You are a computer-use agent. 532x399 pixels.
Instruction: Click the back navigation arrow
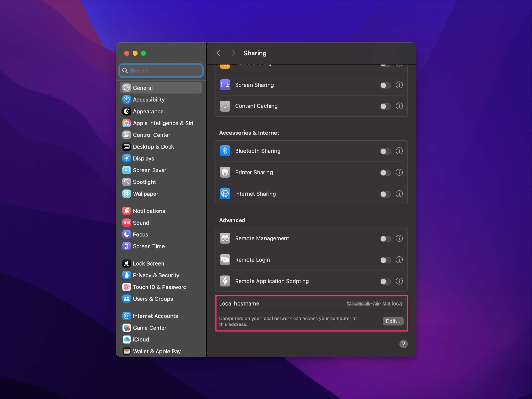point(219,53)
